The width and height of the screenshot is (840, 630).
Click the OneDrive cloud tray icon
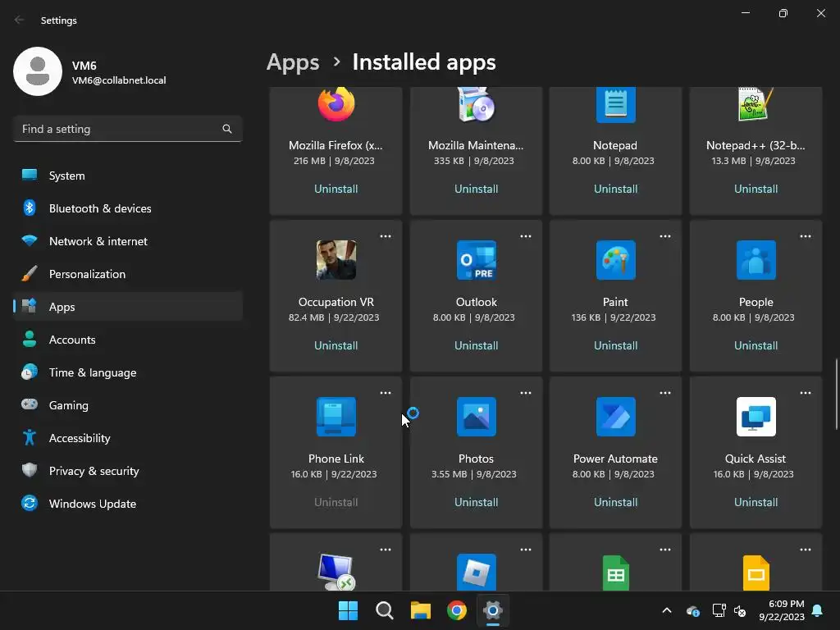pyautogui.click(x=692, y=610)
